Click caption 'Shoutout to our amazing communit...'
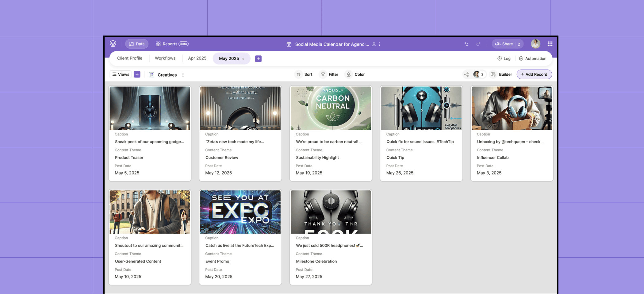The width and height of the screenshot is (644, 294). (x=149, y=246)
